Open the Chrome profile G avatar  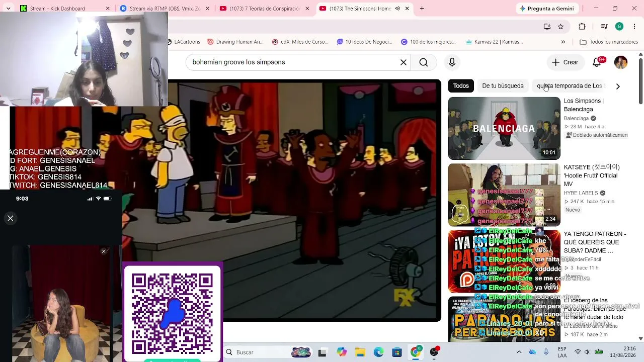619,27
